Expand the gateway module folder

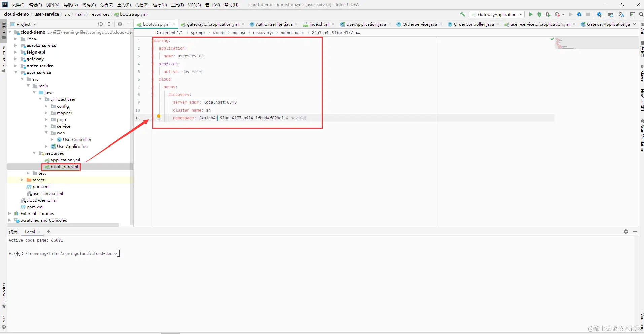(x=15, y=59)
